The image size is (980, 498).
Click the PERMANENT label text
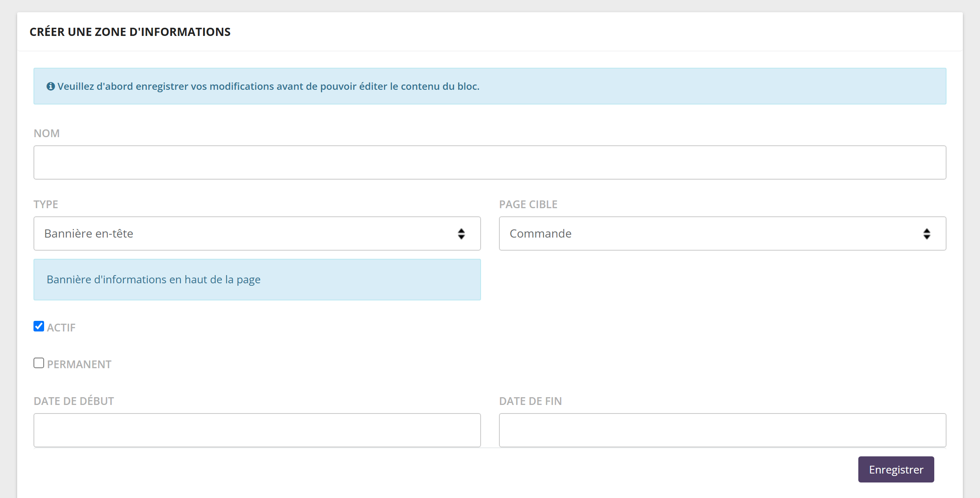tap(79, 365)
